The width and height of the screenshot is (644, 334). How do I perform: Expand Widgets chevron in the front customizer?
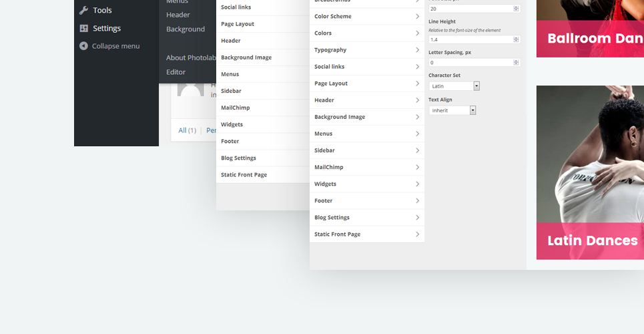(417, 184)
